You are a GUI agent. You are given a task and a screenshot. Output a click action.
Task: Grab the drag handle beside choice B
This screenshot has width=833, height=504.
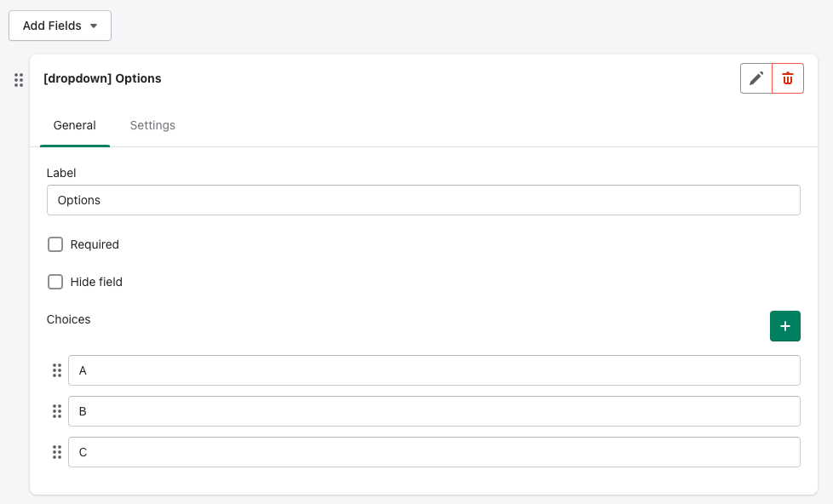pos(57,411)
